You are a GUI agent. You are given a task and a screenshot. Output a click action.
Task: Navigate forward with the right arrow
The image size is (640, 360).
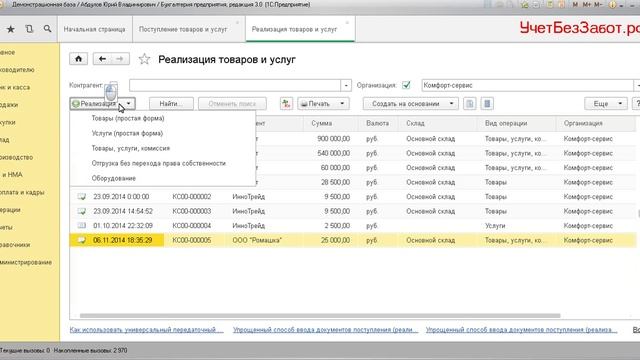coord(120,59)
